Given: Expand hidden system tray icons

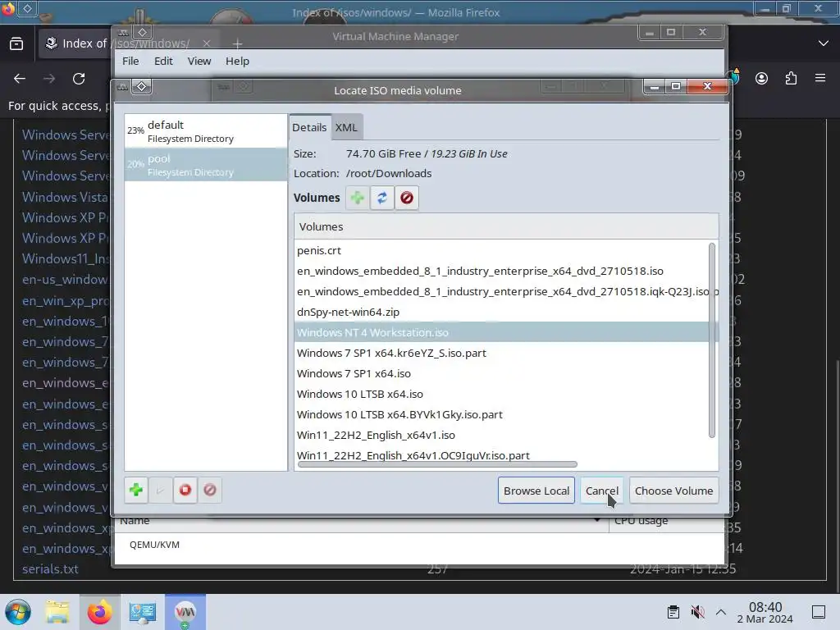Looking at the screenshot, I should [x=721, y=612].
